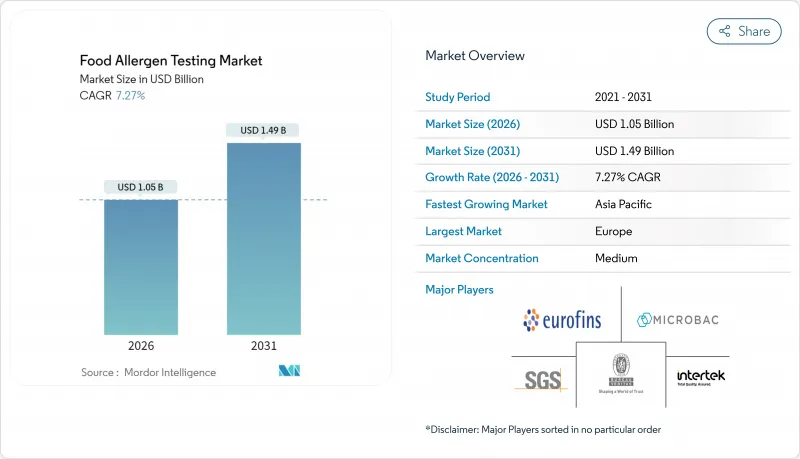Click the SGS logo
Screen dimensions: 800x459
tap(543, 378)
